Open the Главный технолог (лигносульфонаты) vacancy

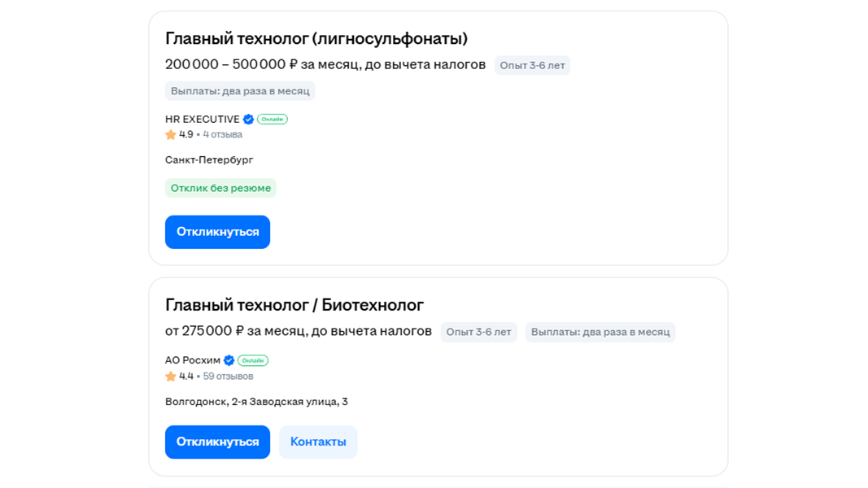(x=316, y=38)
